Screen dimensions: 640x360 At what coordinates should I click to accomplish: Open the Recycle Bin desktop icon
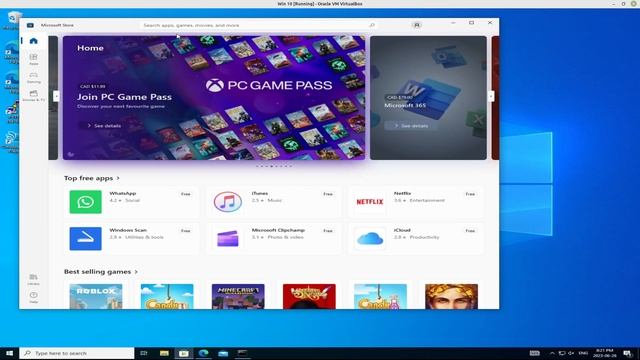click(12, 20)
